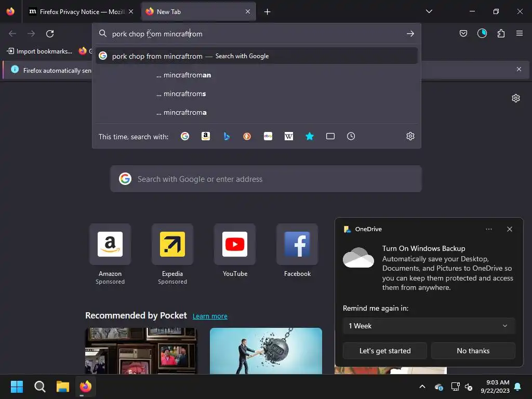Click No thanks in OneDrive popup
This screenshot has height=399, width=532.
click(x=473, y=351)
